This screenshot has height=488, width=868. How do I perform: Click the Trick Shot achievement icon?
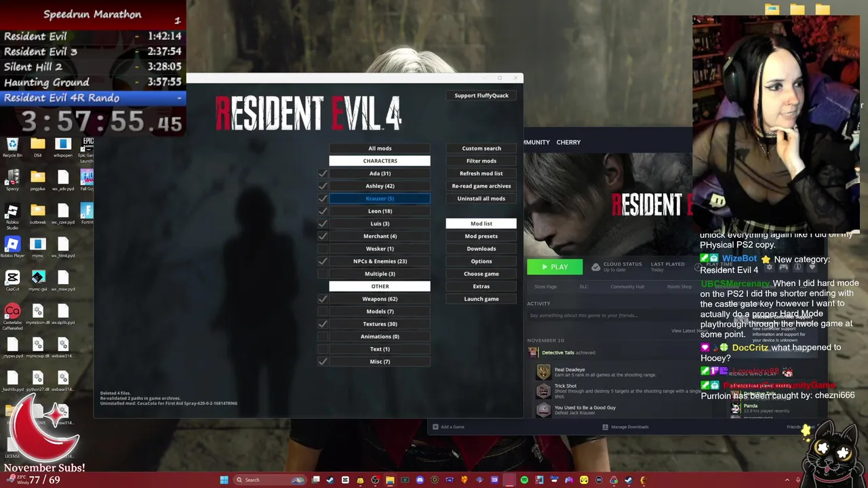click(x=543, y=391)
